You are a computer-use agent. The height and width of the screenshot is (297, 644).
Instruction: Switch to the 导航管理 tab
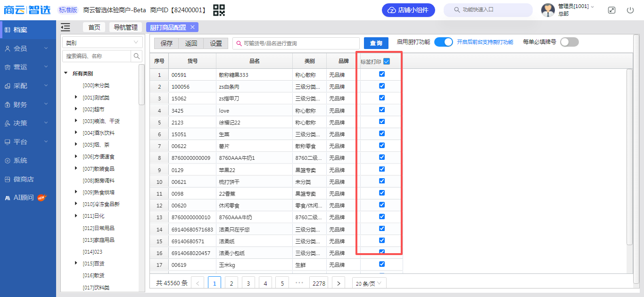tap(125, 27)
